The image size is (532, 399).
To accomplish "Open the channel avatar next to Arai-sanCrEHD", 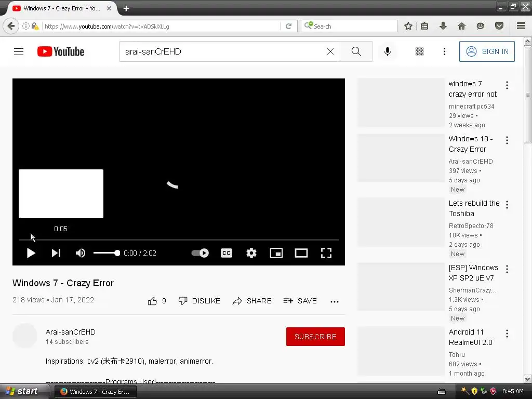I will pos(25,336).
